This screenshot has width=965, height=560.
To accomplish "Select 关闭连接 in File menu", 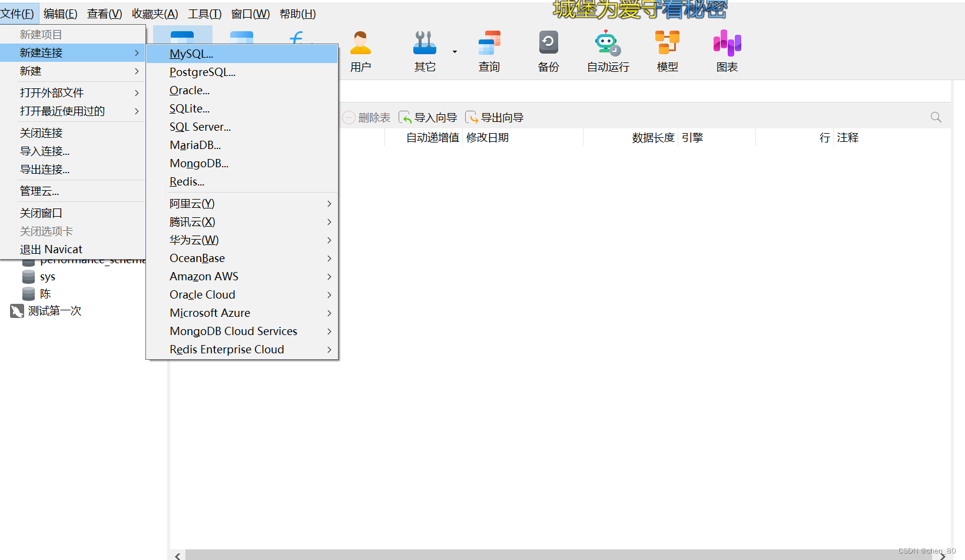I will pyautogui.click(x=72, y=132).
